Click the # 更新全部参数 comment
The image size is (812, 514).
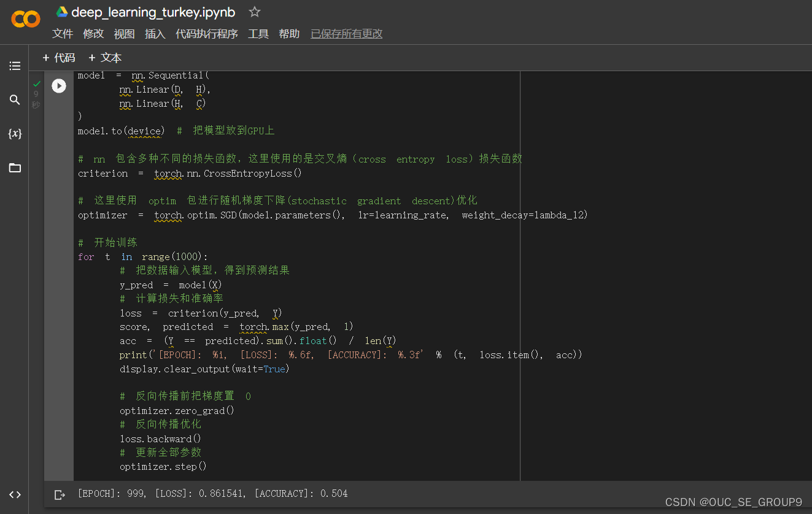(161, 453)
